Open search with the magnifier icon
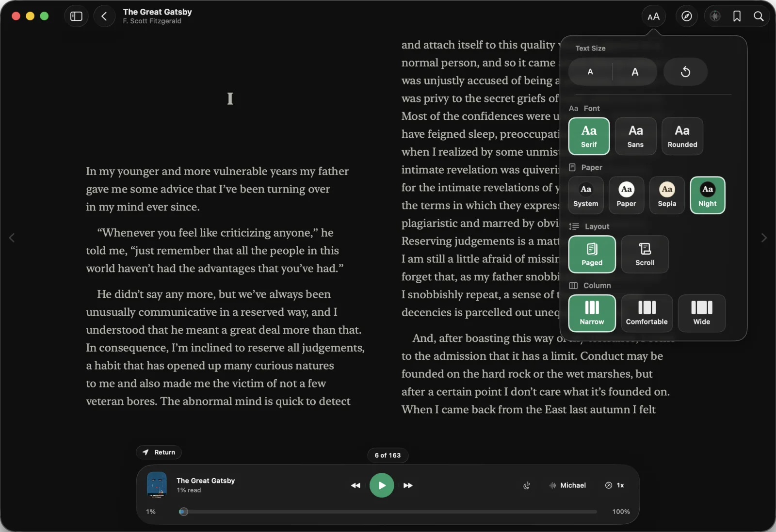Image resolution: width=776 pixels, height=532 pixels. click(759, 16)
